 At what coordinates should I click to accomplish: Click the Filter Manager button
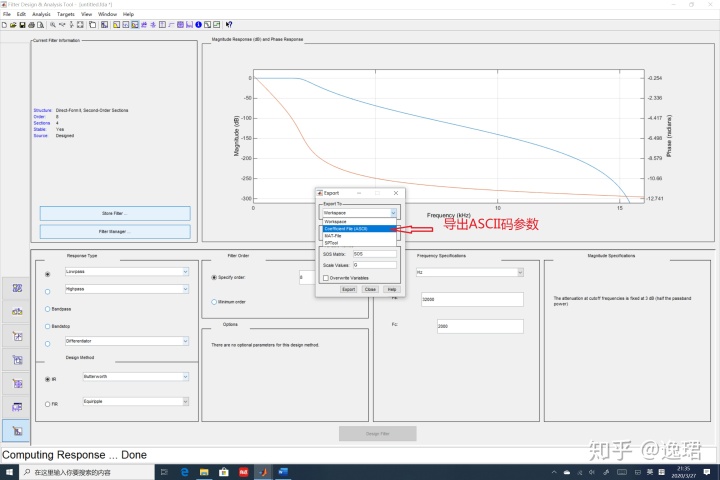click(x=115, y=232)
